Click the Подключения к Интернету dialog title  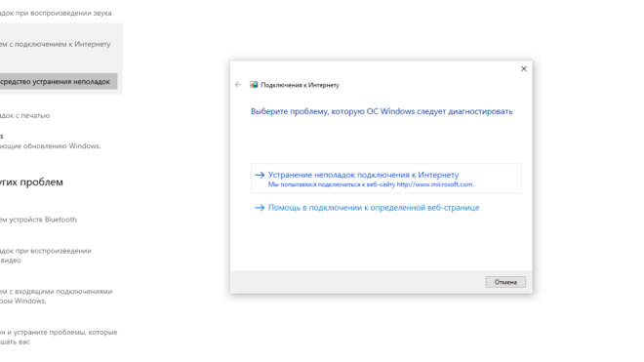click(300, 85)
